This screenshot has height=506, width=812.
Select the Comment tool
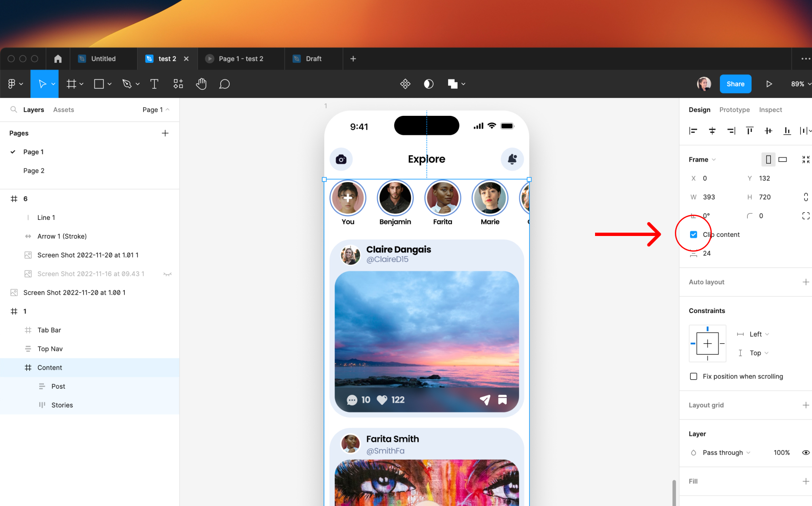click(225, 84)
